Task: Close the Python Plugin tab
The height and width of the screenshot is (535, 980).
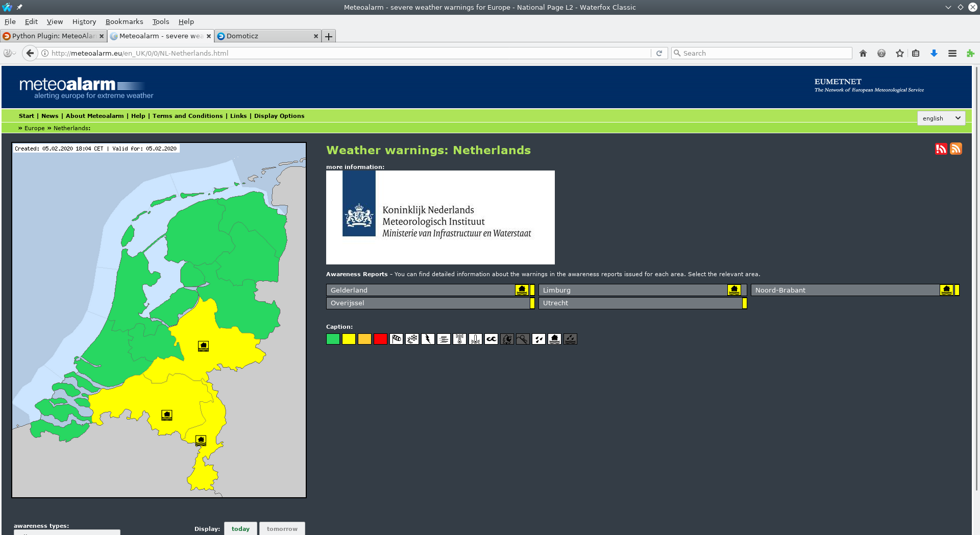Action: [x=101, y=36]
